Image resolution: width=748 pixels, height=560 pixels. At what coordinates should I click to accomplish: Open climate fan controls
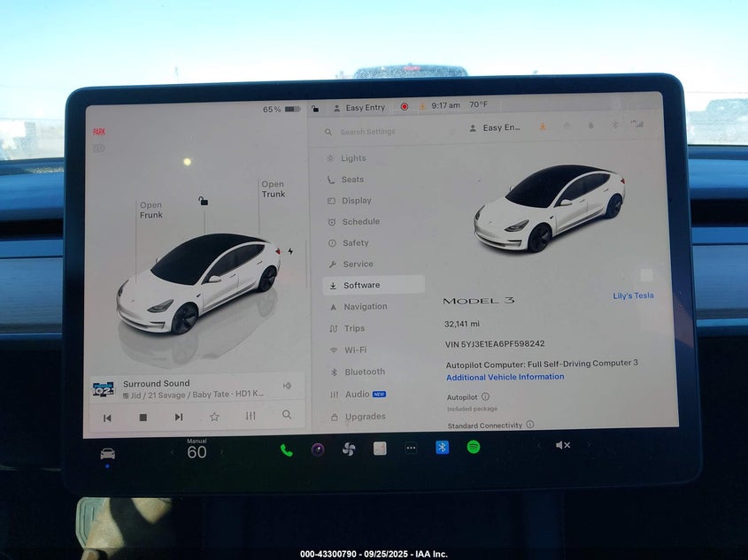pos(348,449)
